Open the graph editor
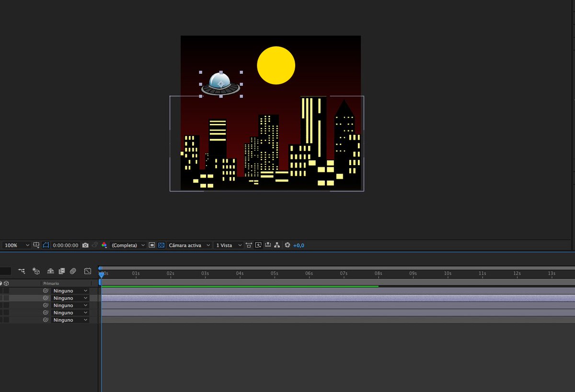 point(88,271)
